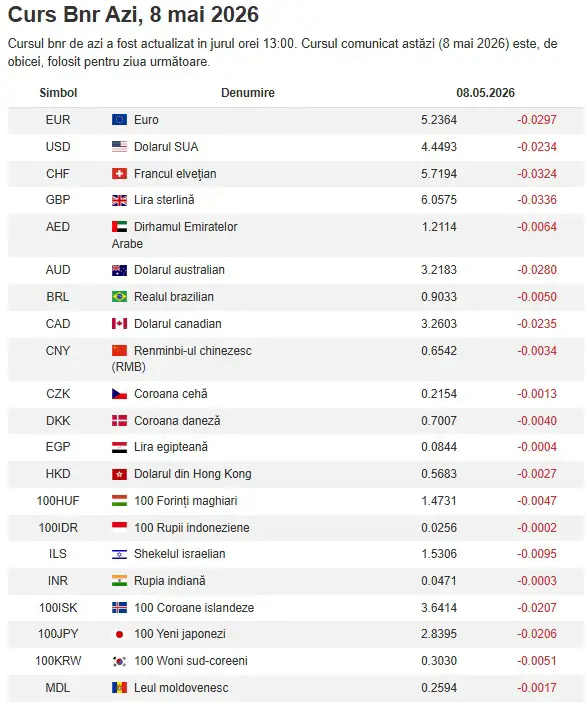Open the Coroana daneză currency name
This screenshot has width=587, height=709.
(177, 421)
